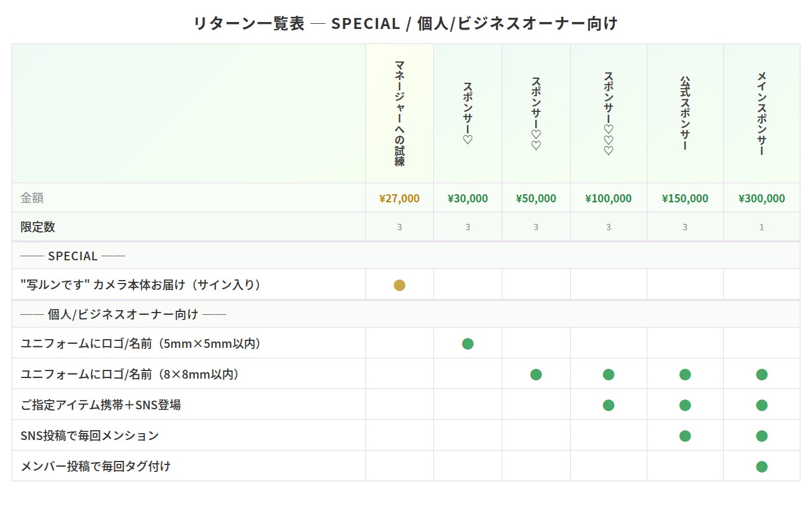The width and height of the screenshot is (812, 516).
Task: Click SNS投稿で毎回メンション dot under ¥150,000 column
Action: (x=685, y=436)
